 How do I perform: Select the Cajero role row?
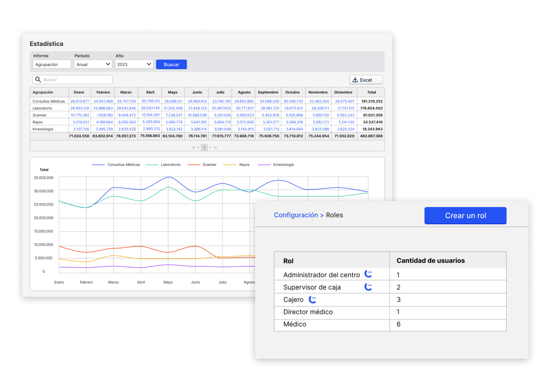(390, 299)
